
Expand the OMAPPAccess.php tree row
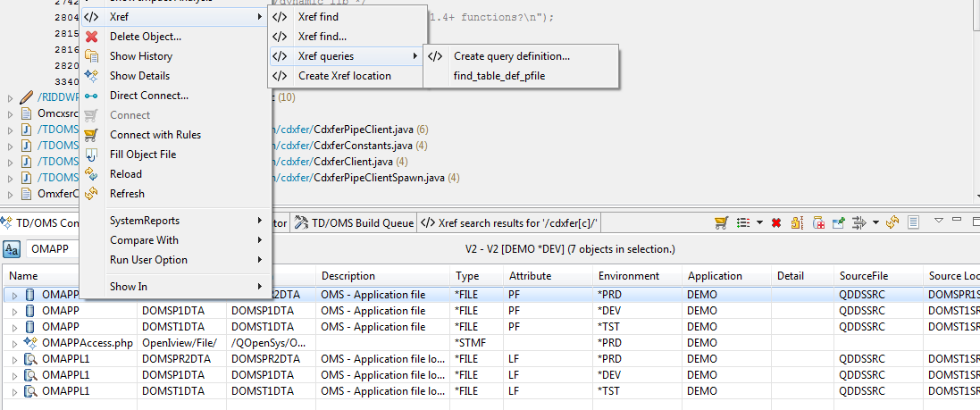coord(14,343)
